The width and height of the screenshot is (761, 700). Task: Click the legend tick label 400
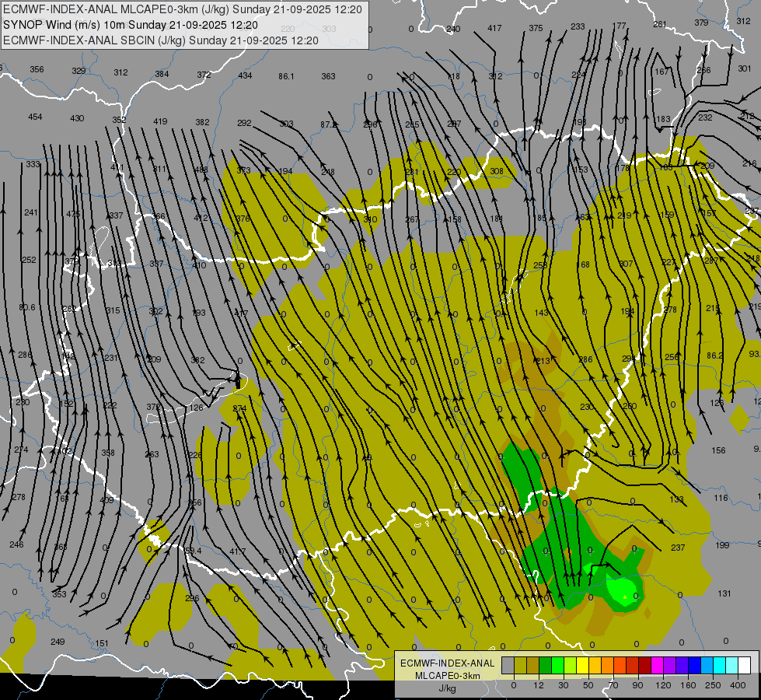738,685
